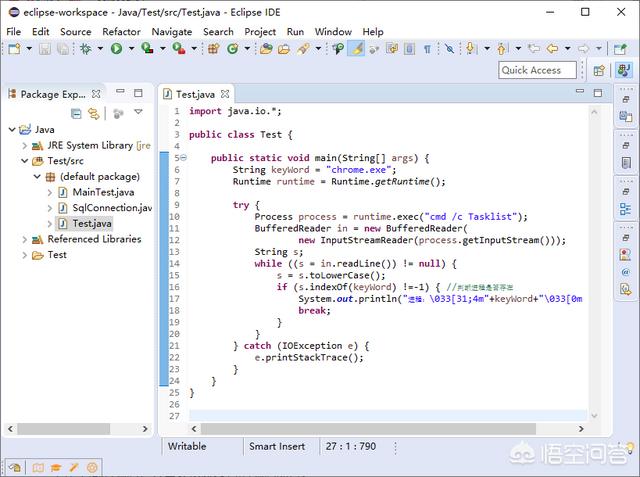Open the Navigate menu
Image resolution: width=640 pixels, height=477 pixels.
click(172, 32)
